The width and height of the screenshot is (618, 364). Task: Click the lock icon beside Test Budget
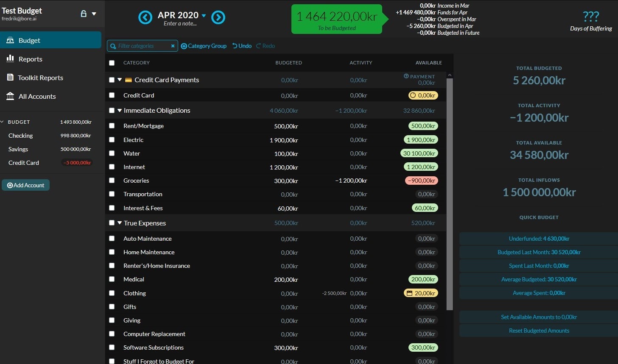[84, 14]
